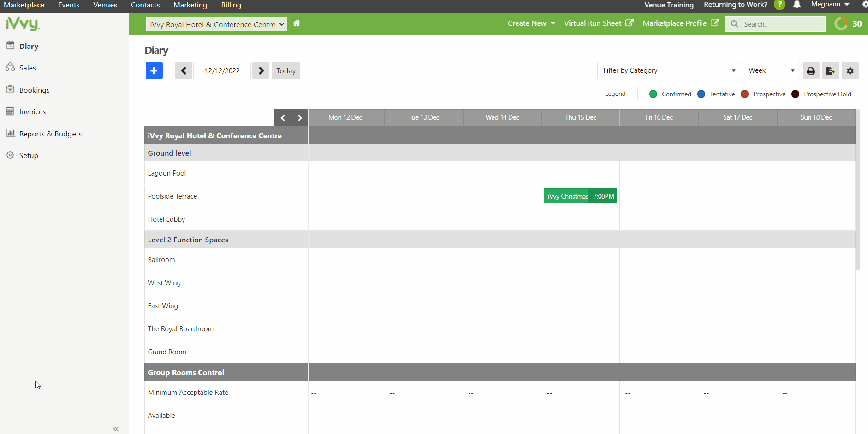868x434 pixels.
Task: Open the Week view dropdown
Action: 771,70
